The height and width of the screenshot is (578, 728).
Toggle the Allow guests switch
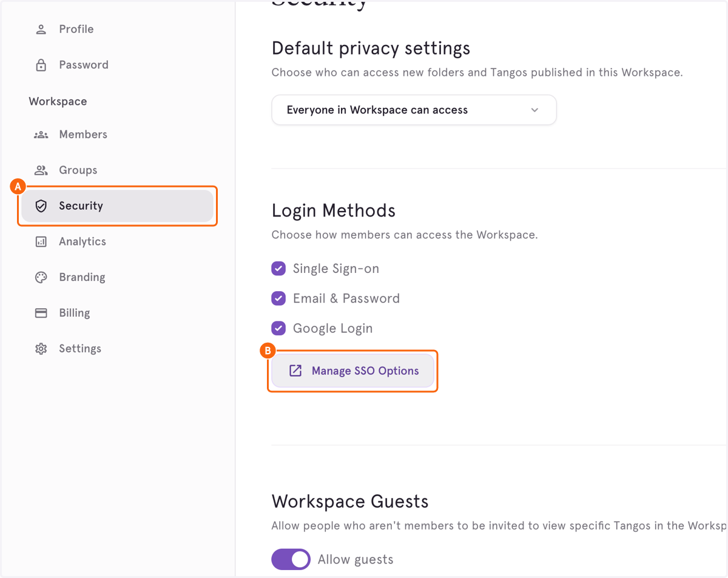point(291,559)
